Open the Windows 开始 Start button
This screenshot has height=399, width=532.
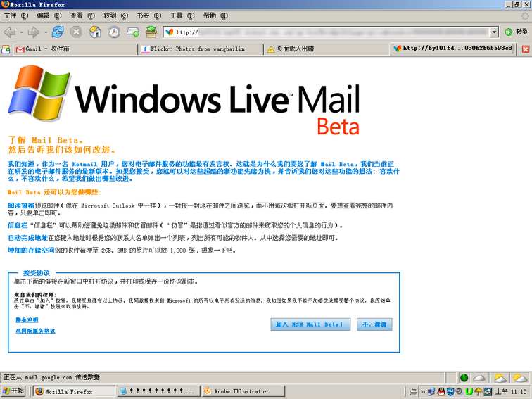(13, 391)
